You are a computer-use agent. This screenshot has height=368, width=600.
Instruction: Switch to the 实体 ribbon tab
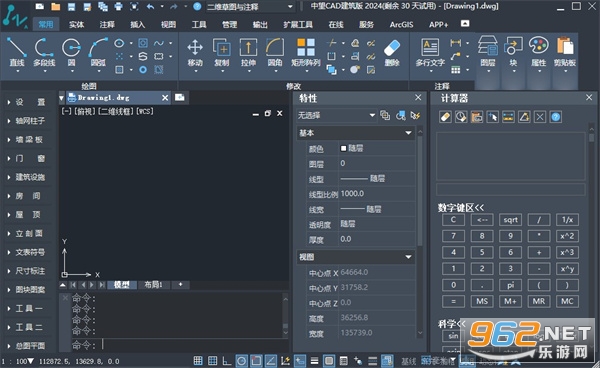[77, 24]
